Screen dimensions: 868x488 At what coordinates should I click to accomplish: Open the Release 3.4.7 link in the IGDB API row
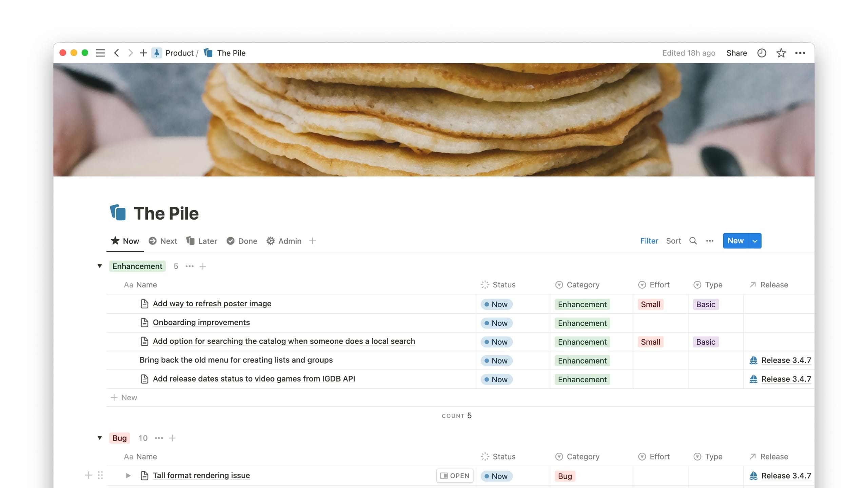click(786, 379)
